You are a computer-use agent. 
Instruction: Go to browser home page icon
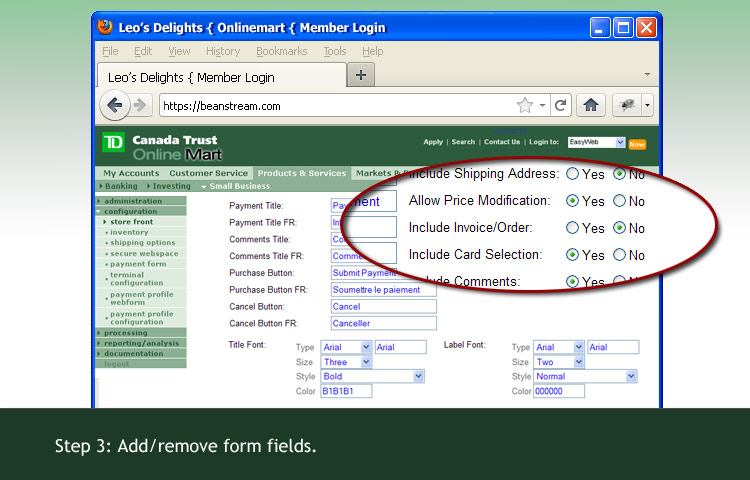pyautogui.click(x=591, y=105)
